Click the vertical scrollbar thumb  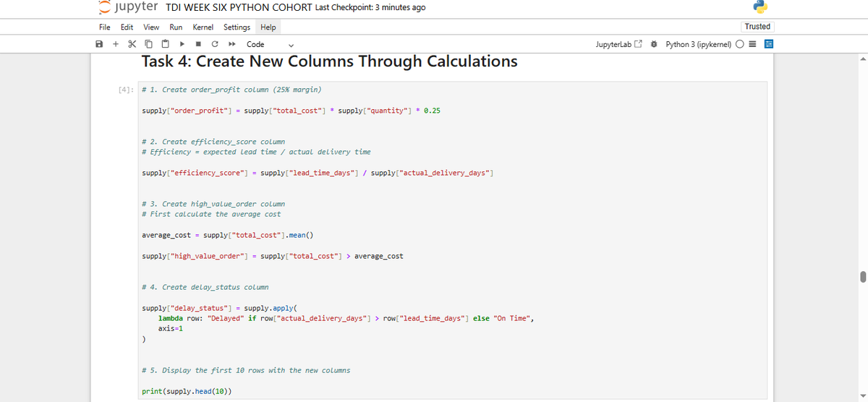pyautogui.click(x=862, y=277)
